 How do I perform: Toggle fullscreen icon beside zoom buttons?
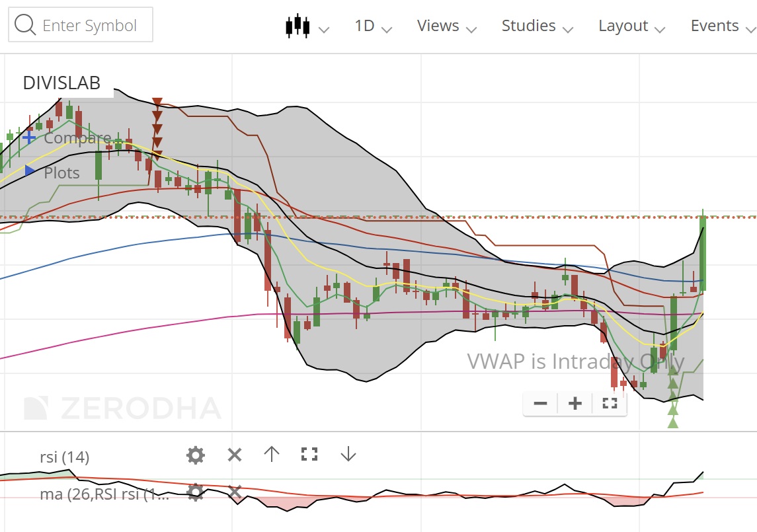coord(610,403)
